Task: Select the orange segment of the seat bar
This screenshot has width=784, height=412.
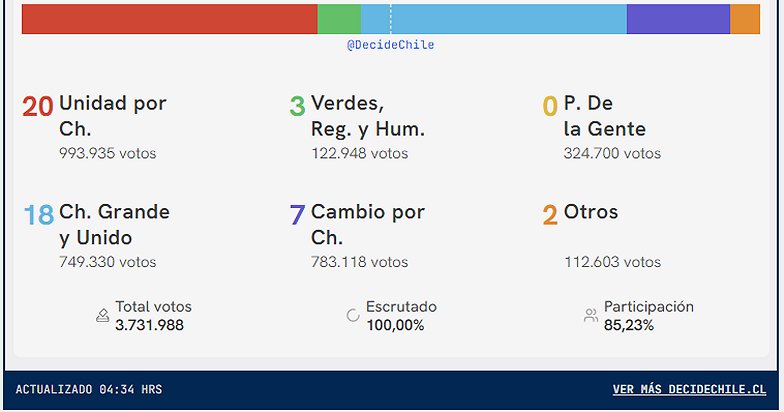Action: [745, 19]
